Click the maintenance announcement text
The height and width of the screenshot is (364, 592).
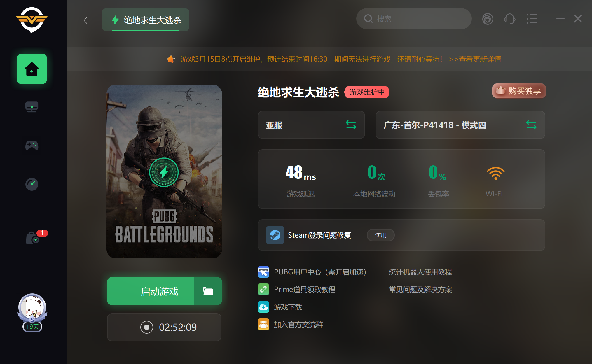pyautogui.click(x=312, y=59)
